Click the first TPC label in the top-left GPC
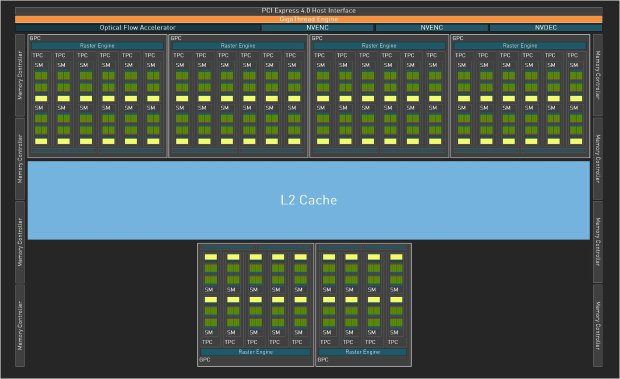The height and width of the screenshot is (379, 620). click(x=38, y=55)
